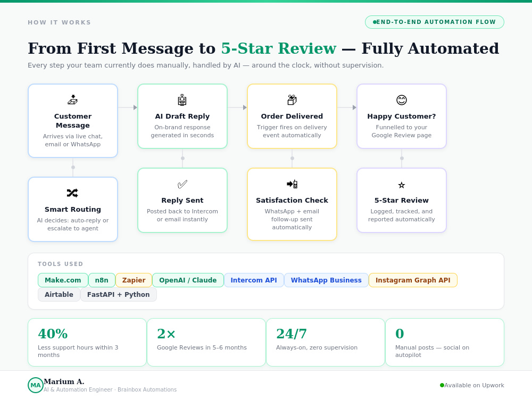Click the 'Every step your team currently does' subtitle
This screenshot has height=399, width=532.
205,65
